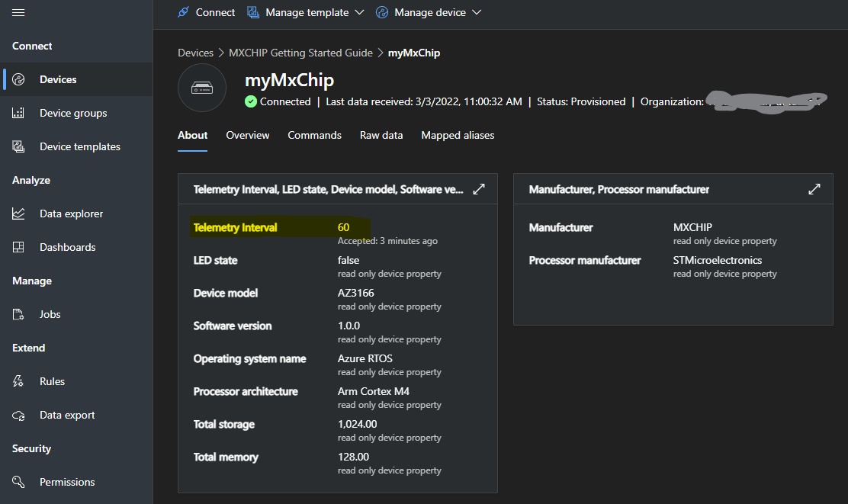
Task: Click the Manage device button label
Action: (x=430, y=12)
